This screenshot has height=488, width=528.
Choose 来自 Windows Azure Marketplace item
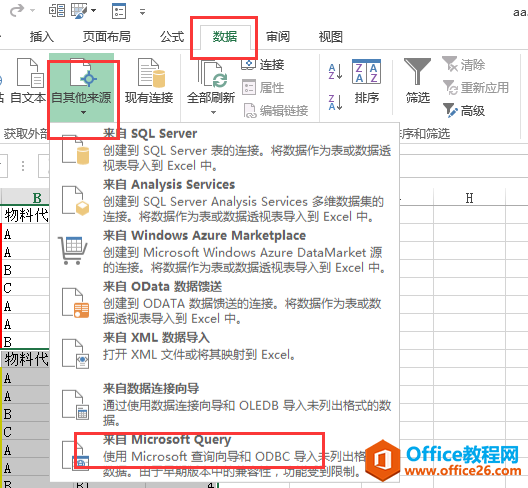pyautogui.click(x=225, y=251)
